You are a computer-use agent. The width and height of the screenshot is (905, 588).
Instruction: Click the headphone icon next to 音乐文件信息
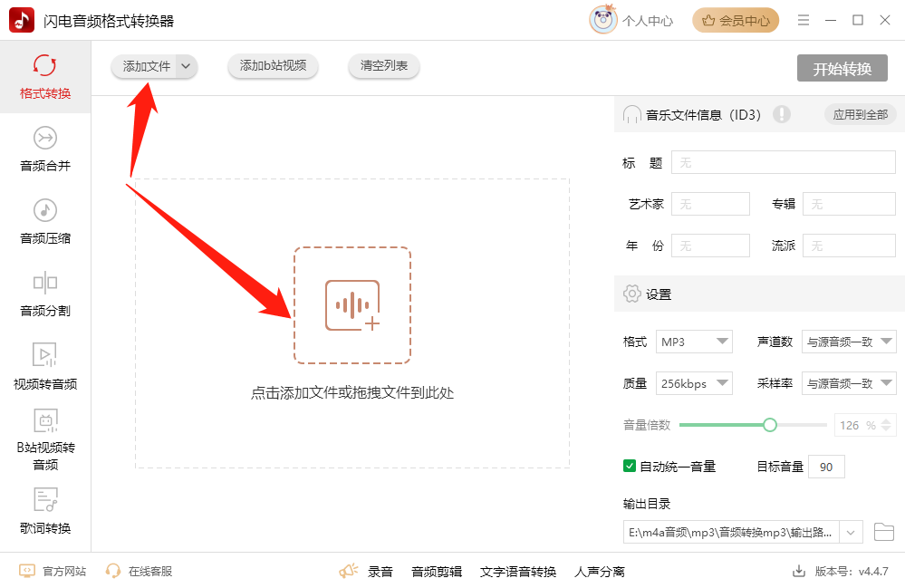[x=632, y=114]
